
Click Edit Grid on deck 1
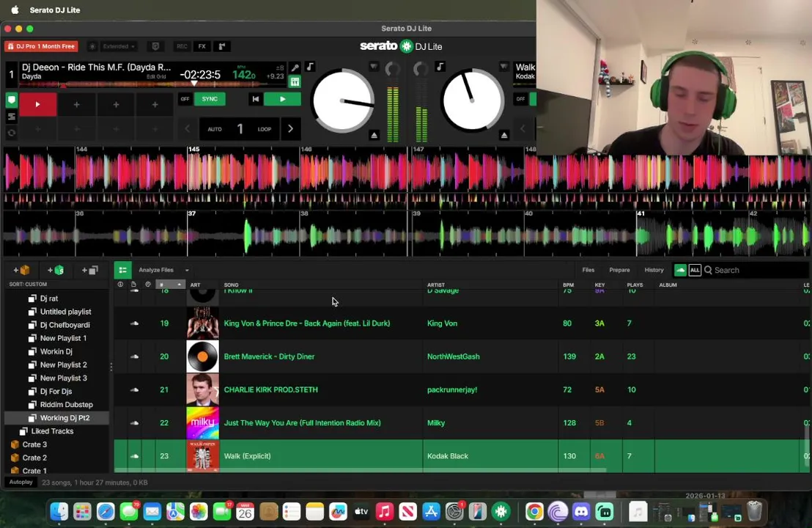(x=156, y=77)
